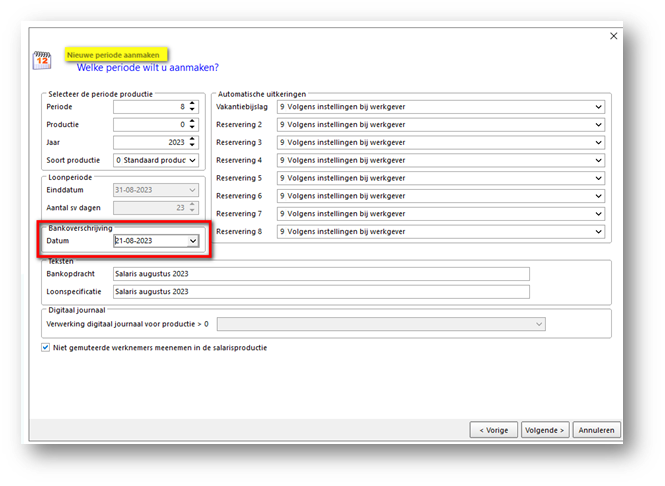
Task: Decrease the Periode value with the down arrow
Action: (x=192, y=109)
